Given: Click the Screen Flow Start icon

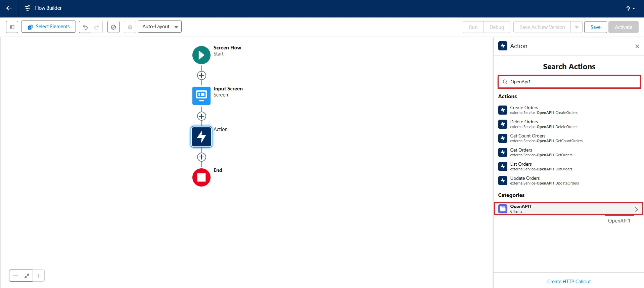Looking at the screenshot, I should pyautogui.click(x=201, y=55).
